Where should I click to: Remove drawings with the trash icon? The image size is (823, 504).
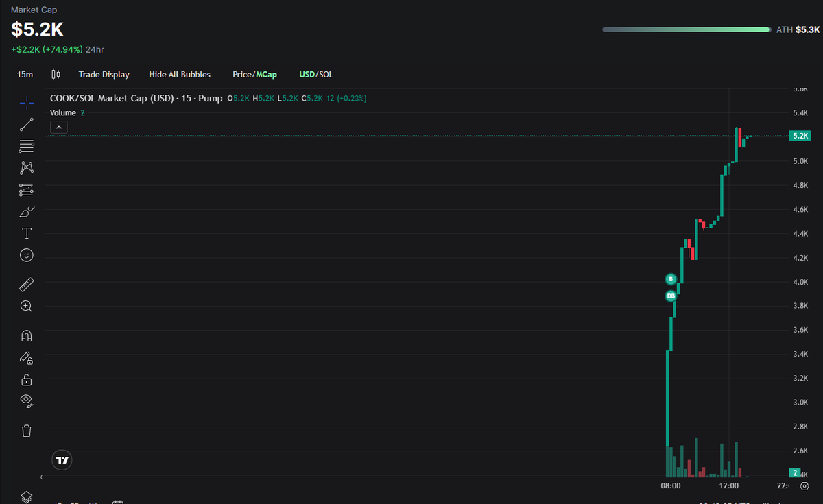click(26, 431)
